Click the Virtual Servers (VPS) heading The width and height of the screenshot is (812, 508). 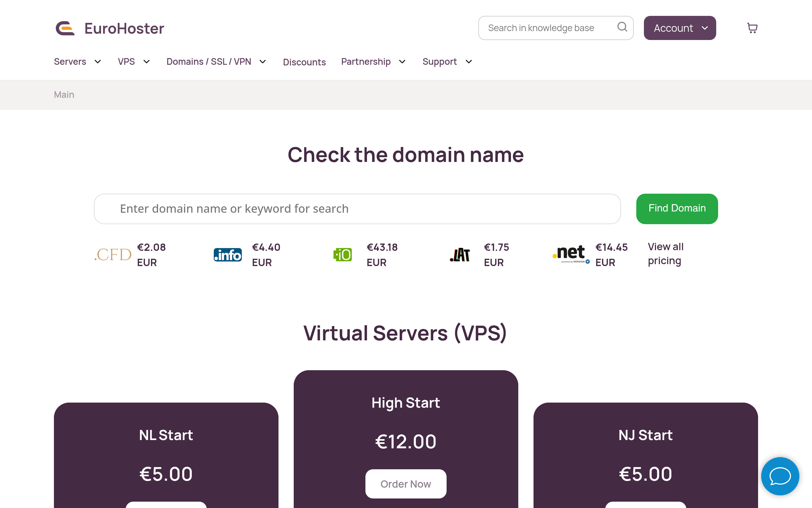(x=405, y=333)
